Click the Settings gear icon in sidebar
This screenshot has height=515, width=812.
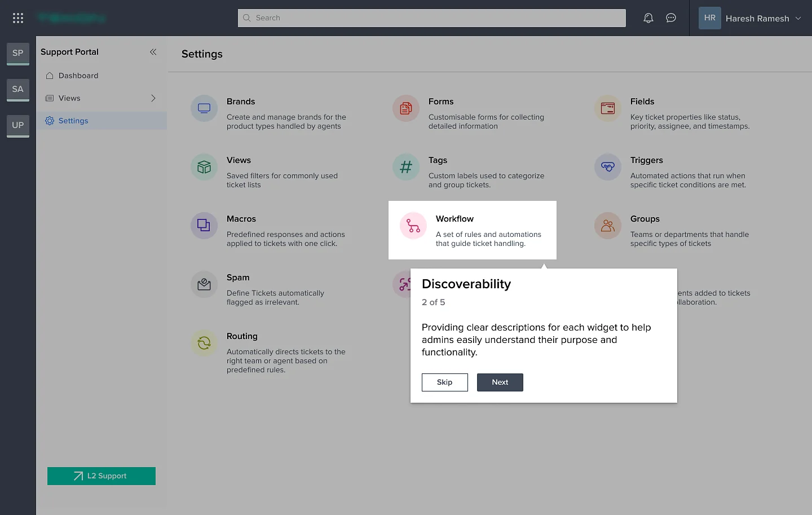point(50,121)
